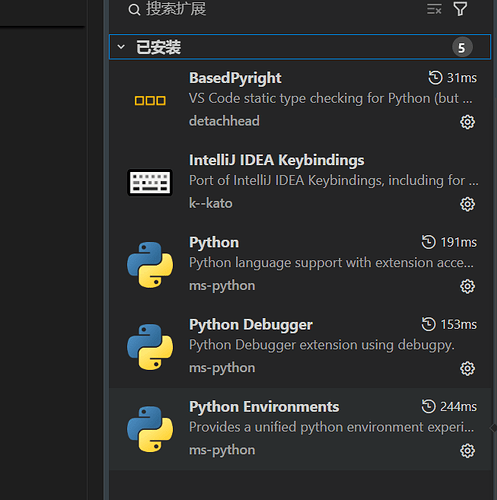Open Python Environments manage gear
This screenshot has width=497, height=500.
pyautogui.click(x=467, y=451)
